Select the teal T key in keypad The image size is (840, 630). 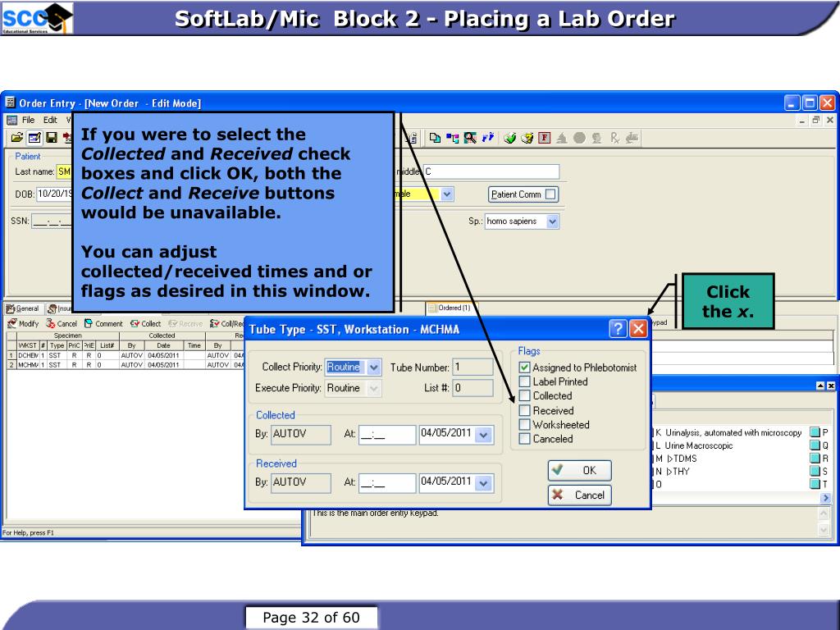coord(815,484)
